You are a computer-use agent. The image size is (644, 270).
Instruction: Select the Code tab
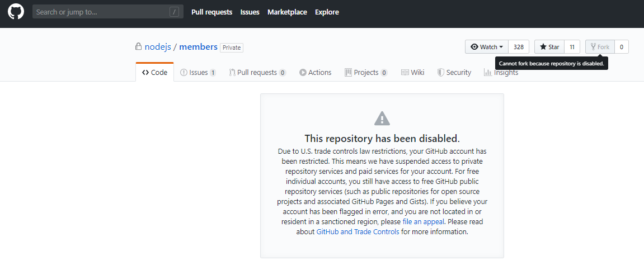[155, 72]
